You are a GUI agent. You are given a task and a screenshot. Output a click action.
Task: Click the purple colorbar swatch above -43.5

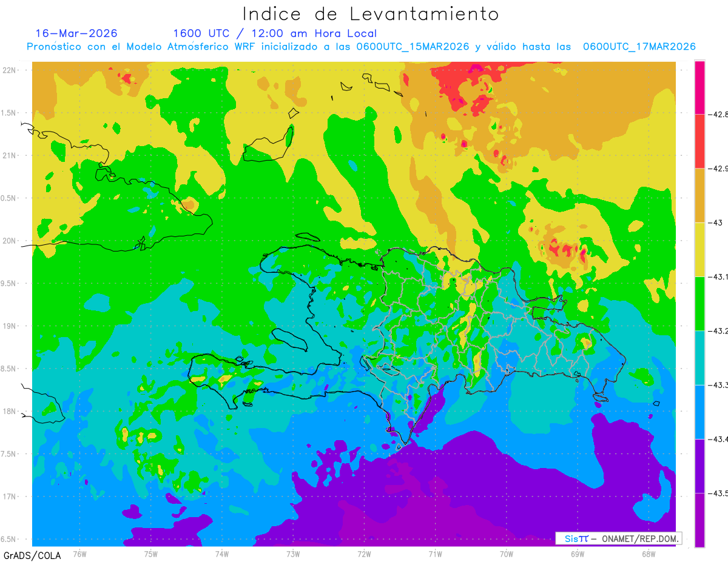tap(699, 466)
